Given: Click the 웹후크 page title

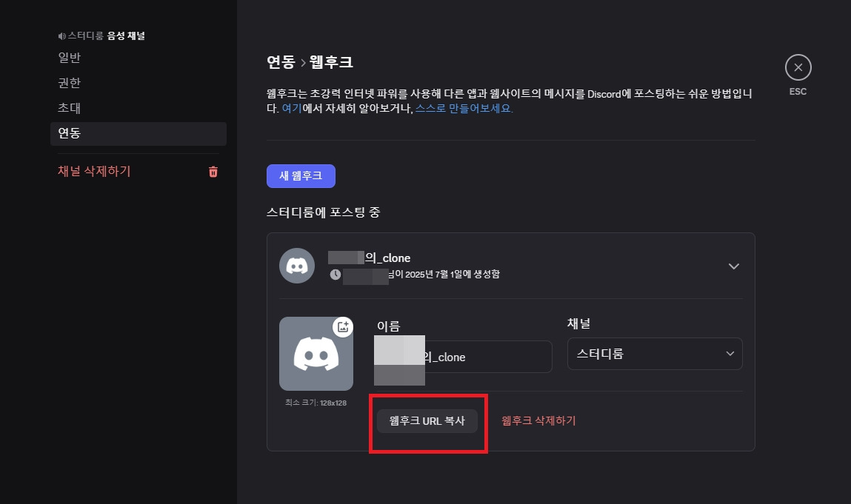Looking at the screenshot, I should (331, 62).
